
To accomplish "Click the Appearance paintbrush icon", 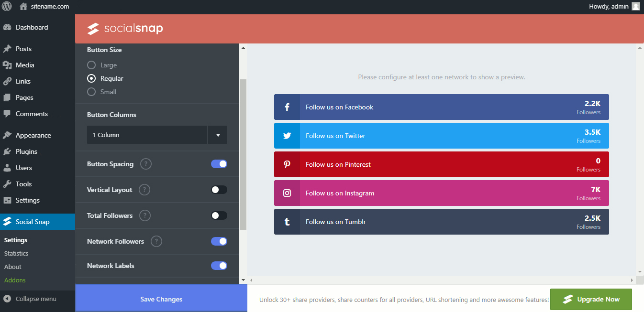I will (x=7, y=135).
